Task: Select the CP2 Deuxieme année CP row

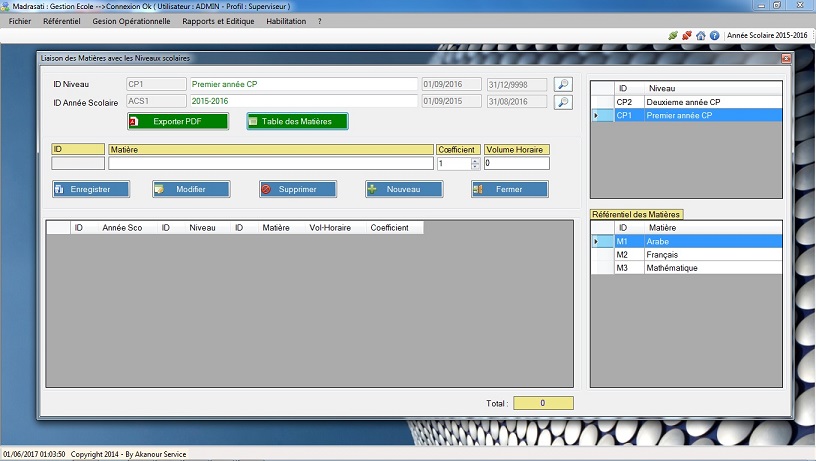Action: (x=686, y=102)
